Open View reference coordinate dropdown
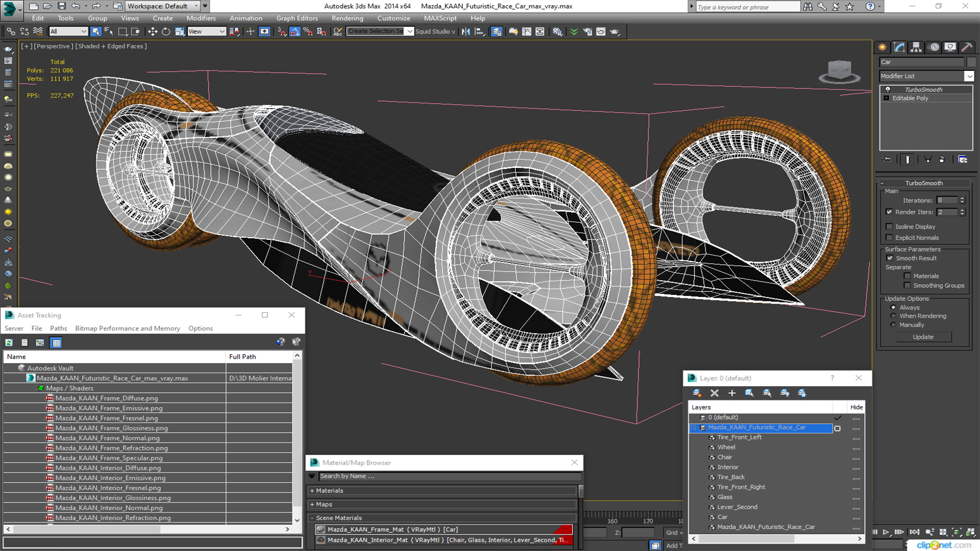The width and height of the screenshot is (980, 551). [x=207, y=32]
